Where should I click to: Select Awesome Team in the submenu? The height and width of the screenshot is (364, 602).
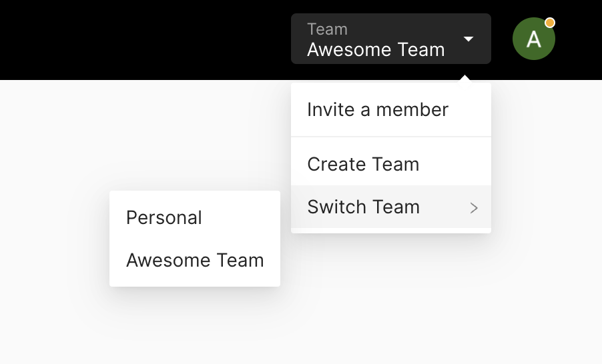point(195,260)
